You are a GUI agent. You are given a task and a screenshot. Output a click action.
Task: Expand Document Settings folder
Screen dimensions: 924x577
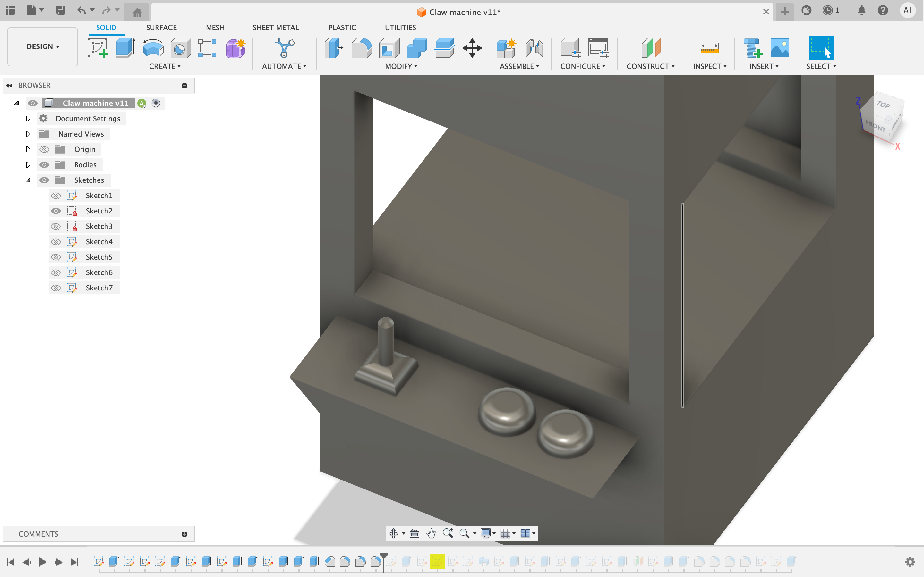click(x=27, y=118)
